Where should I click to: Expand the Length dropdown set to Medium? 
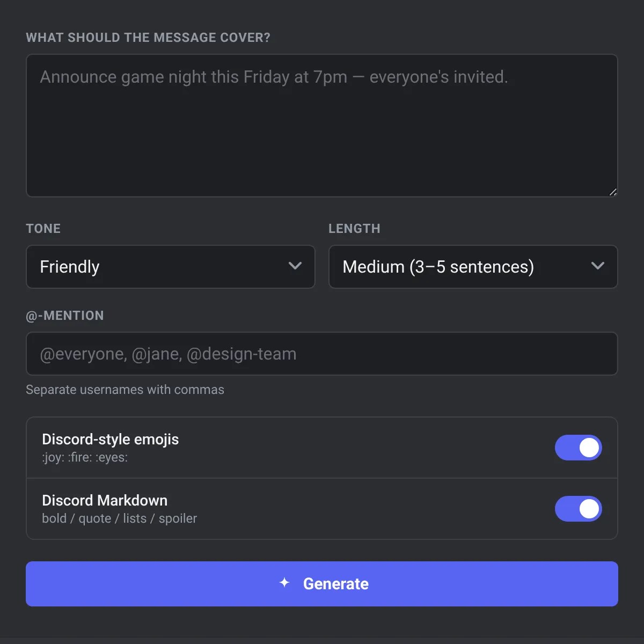473,267
